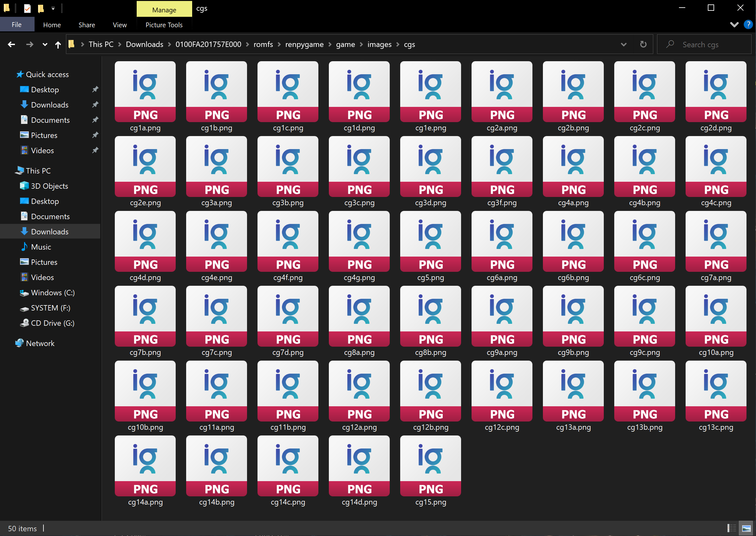
Task: Expand the chevron after Downloads in address bar
Action: click(169, 44)
